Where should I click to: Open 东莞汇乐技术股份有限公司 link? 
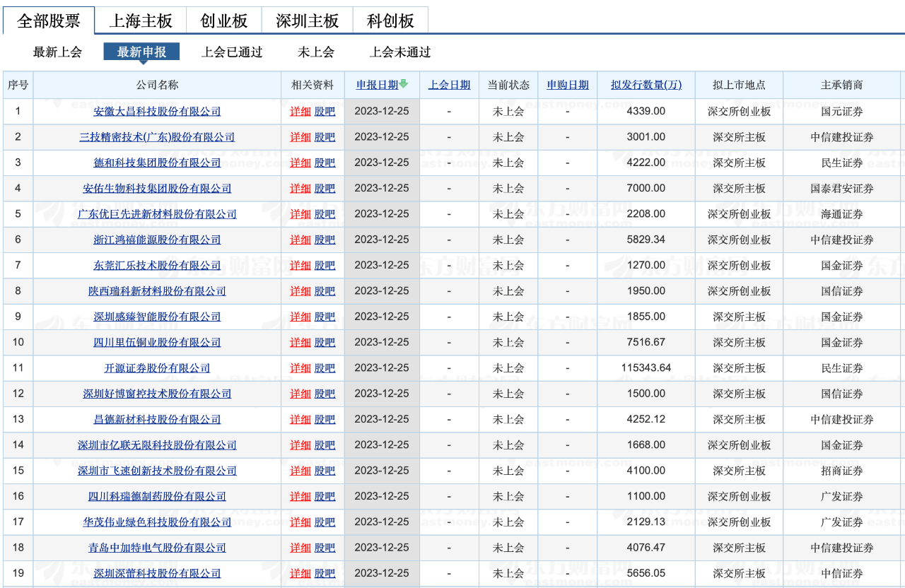(157, 266)
